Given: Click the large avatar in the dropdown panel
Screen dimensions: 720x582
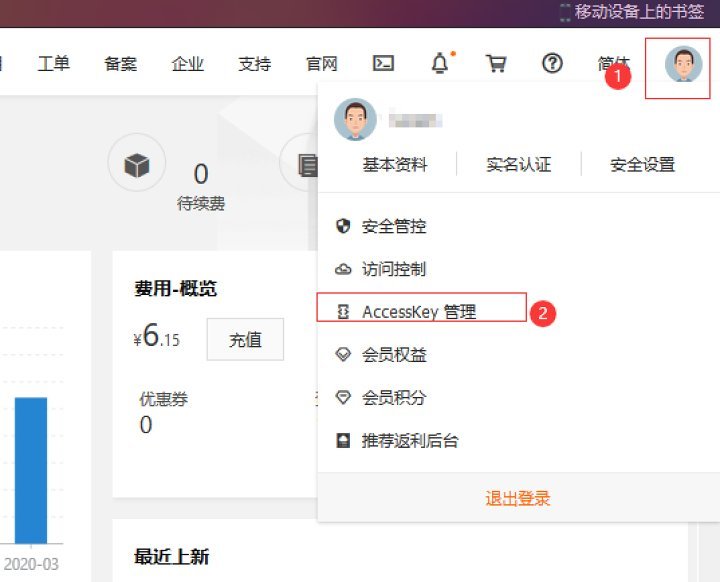Looking at the screenshot, I should [355, 119].
